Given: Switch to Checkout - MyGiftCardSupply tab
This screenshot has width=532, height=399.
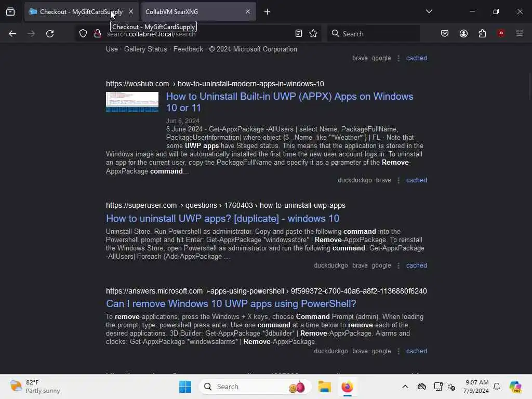Looking at the screenshot, I should coord(82,11).
